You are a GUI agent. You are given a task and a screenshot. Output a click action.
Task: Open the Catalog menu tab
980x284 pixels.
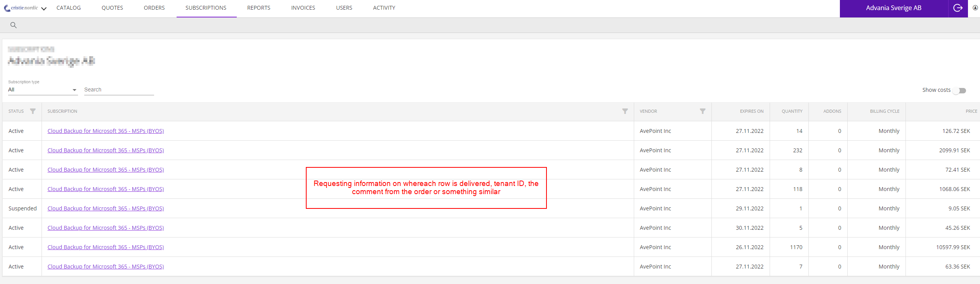tap(69, 8)
